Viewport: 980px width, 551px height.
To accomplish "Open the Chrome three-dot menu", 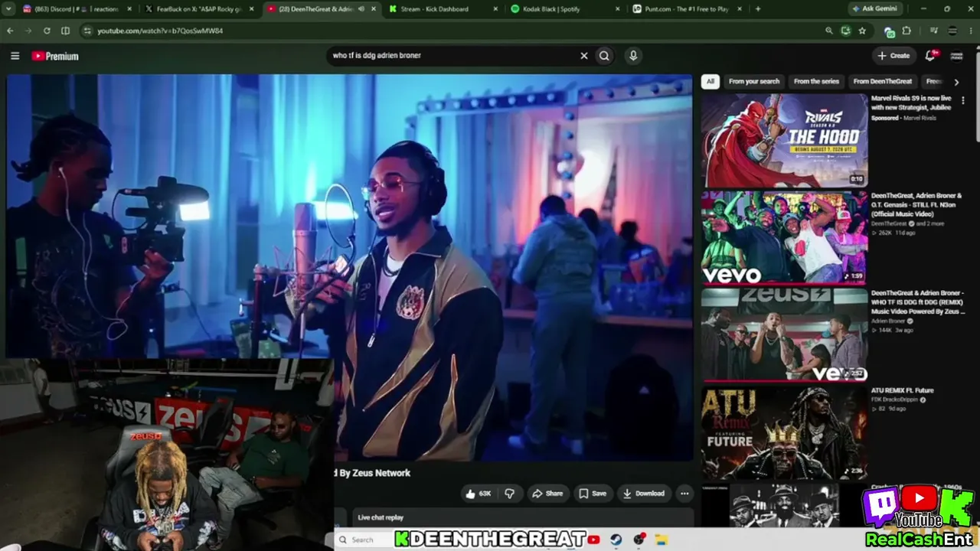I will coord(970,31).
